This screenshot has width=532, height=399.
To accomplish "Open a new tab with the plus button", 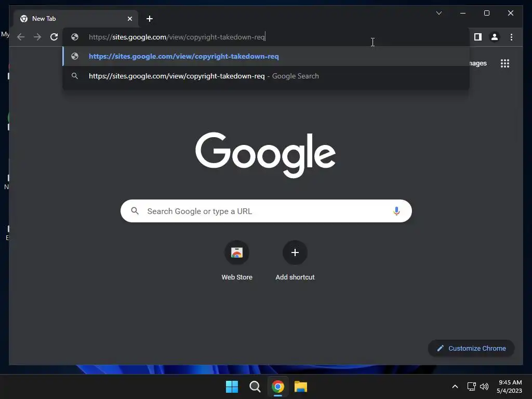I will click(150, 19).
